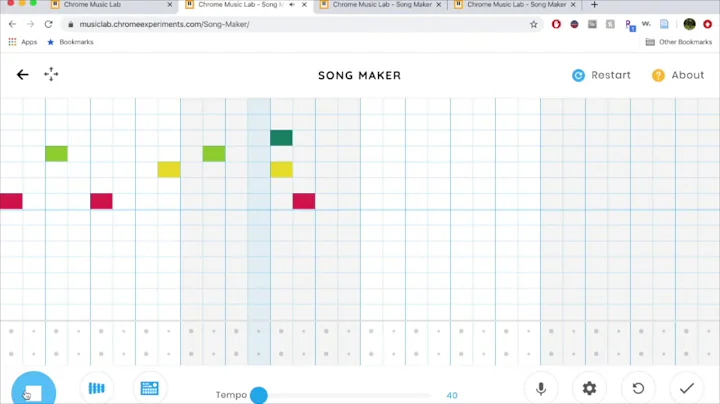The image size is (720, 404).
Task: Click the tempo value 40 field
Action: click(452, 395)
